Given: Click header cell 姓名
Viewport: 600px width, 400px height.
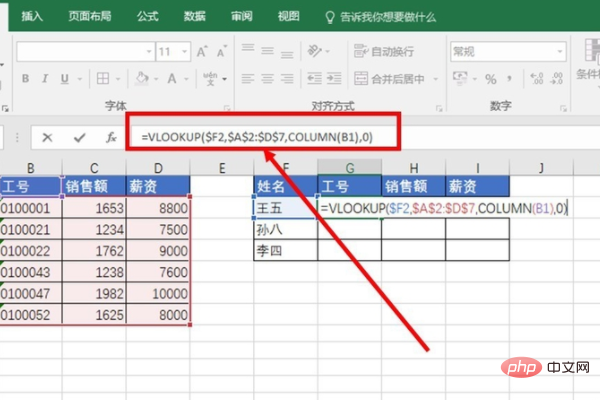Looking at the screenshot, I should (x=285, y=186).
